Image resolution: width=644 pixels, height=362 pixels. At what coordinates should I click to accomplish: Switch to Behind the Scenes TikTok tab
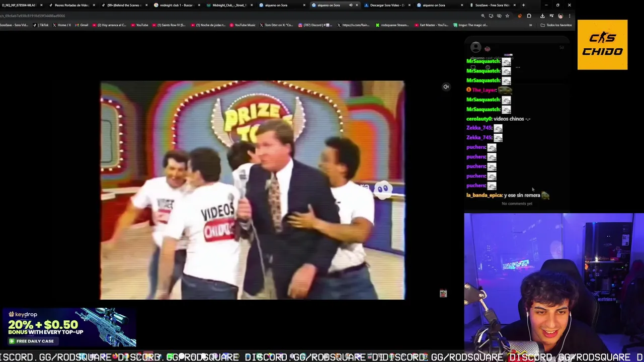coord(123,5)
